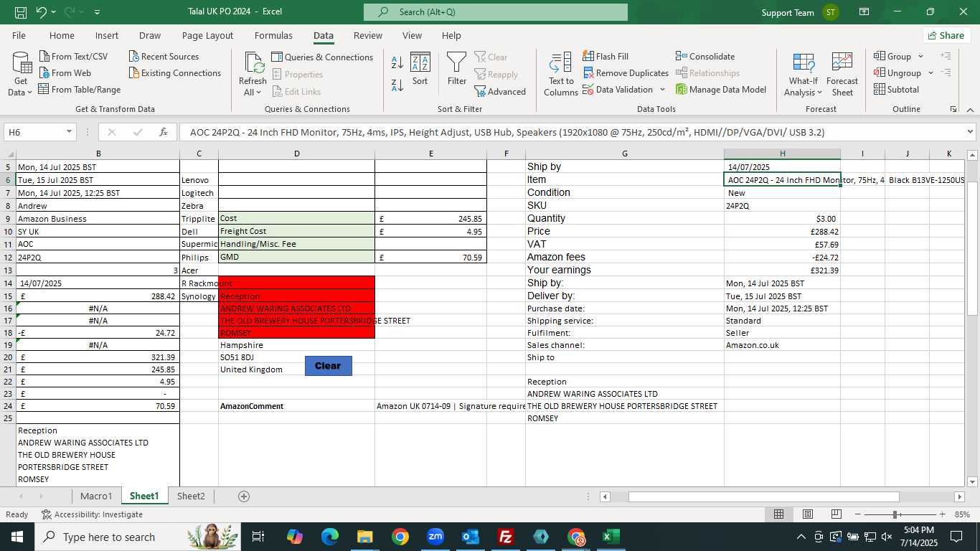Click Remove Duplicates

tap(626, 73)
